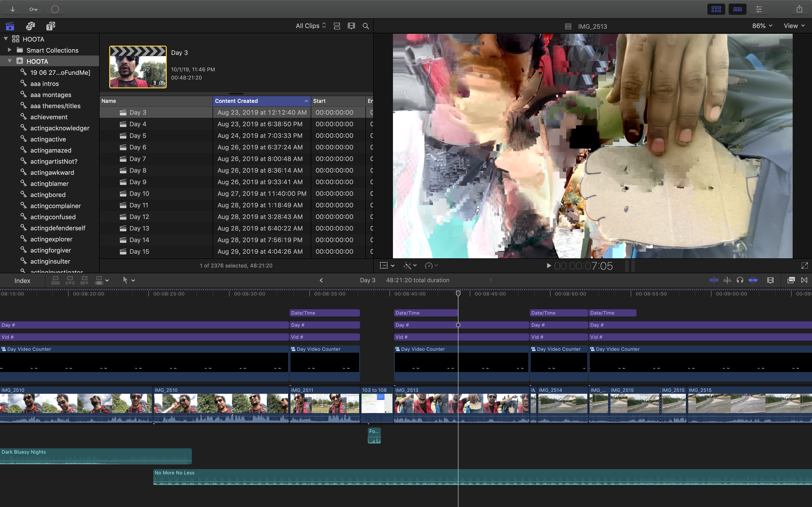The height and width of the screenshot is (507, 812).
Task: Open the viewer View menu
Action: [794, 26]
